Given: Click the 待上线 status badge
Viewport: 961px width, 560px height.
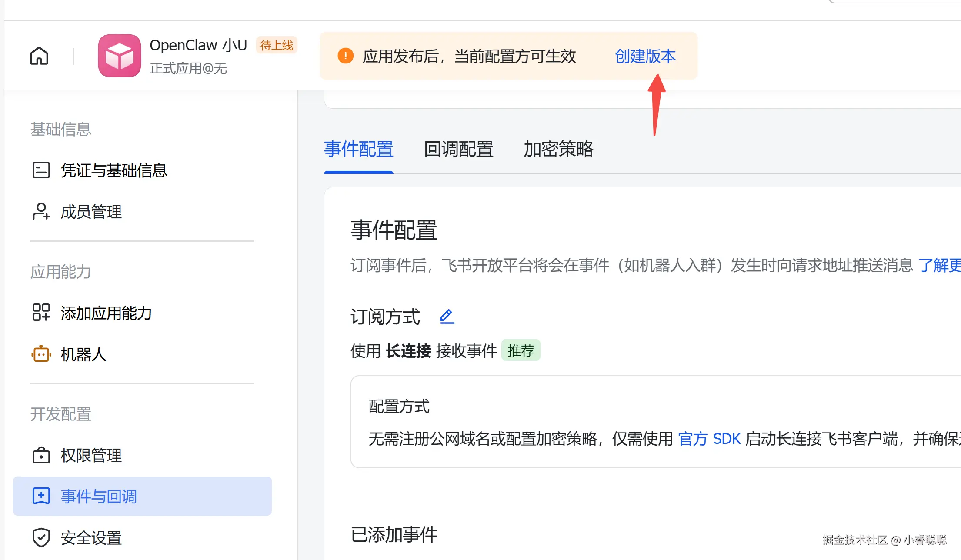Looking at the screenshot, I should click(x=277, y=45).
